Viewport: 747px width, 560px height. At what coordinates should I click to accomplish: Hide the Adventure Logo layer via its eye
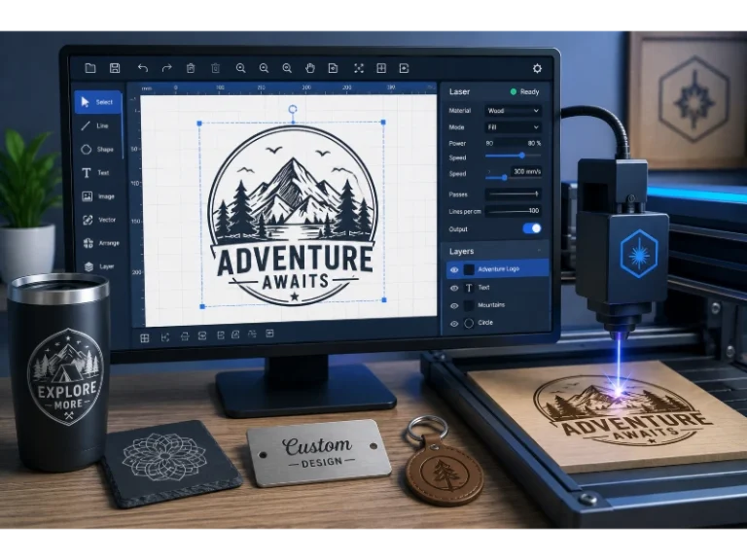pyautogui.click(x=454, y=269)
